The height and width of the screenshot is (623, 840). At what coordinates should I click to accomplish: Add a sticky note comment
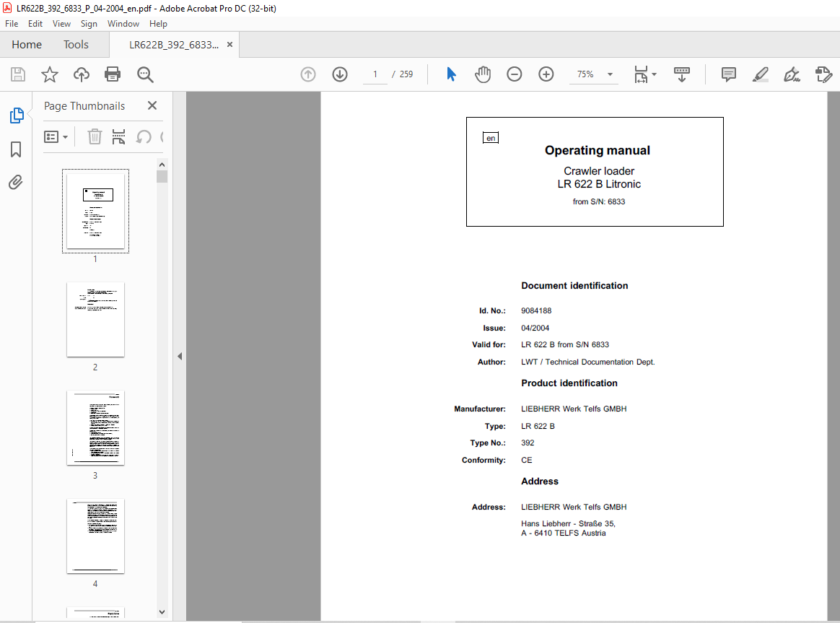tap(729, 74)
